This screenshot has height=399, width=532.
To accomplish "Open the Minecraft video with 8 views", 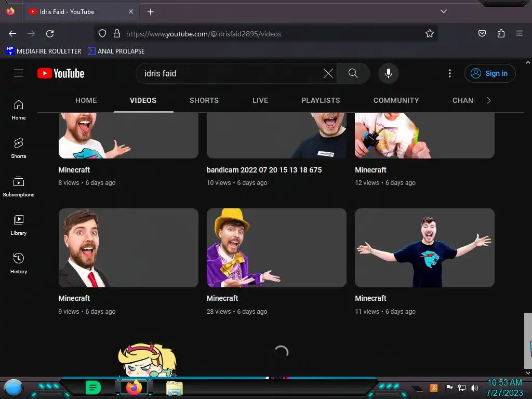I will click(x=74, y=170).
